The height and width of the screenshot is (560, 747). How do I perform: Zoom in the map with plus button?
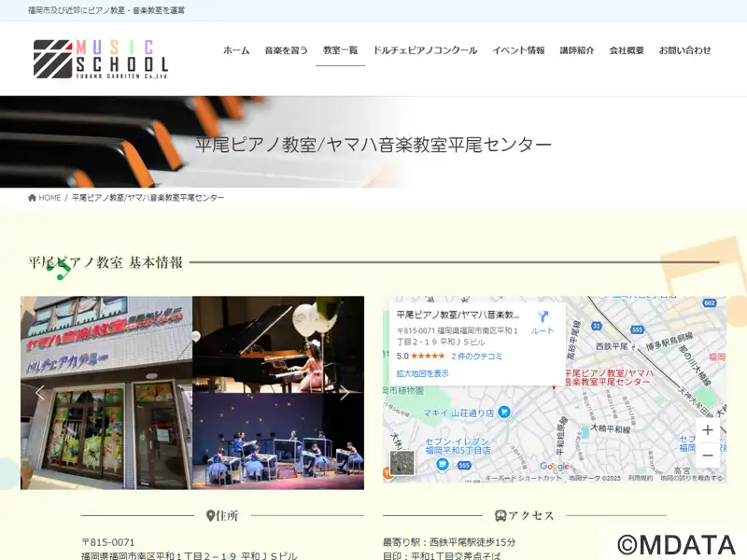click(708, 430)
